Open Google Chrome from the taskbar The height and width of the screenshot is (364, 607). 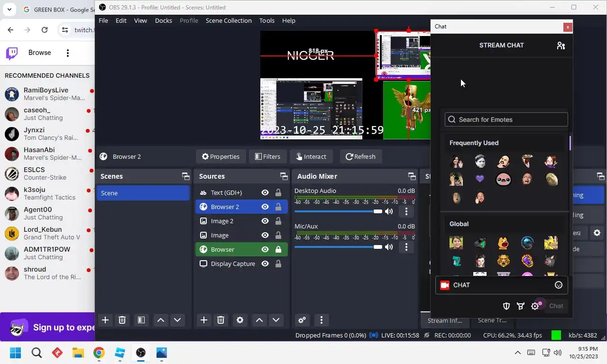click(99, 353)
